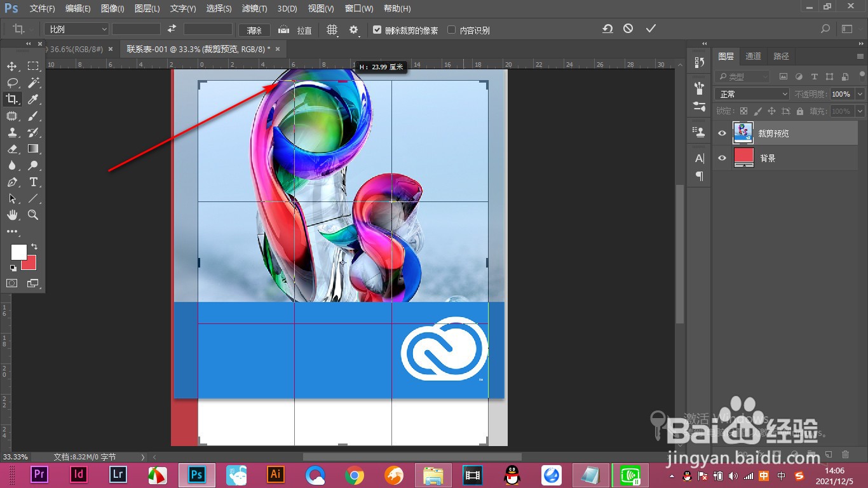Select the 裁剪预览 layer thumbnail
This screenshot has width=868, height=488.
743,133
